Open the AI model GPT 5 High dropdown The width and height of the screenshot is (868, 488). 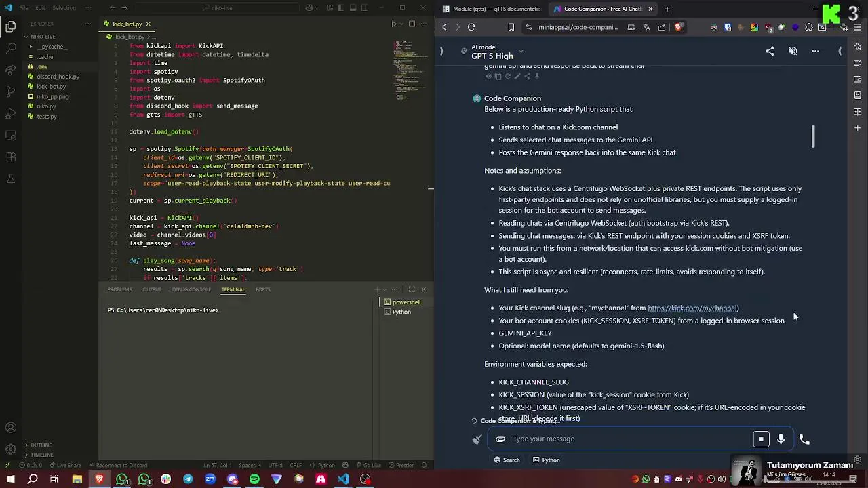tap(497, 52)
